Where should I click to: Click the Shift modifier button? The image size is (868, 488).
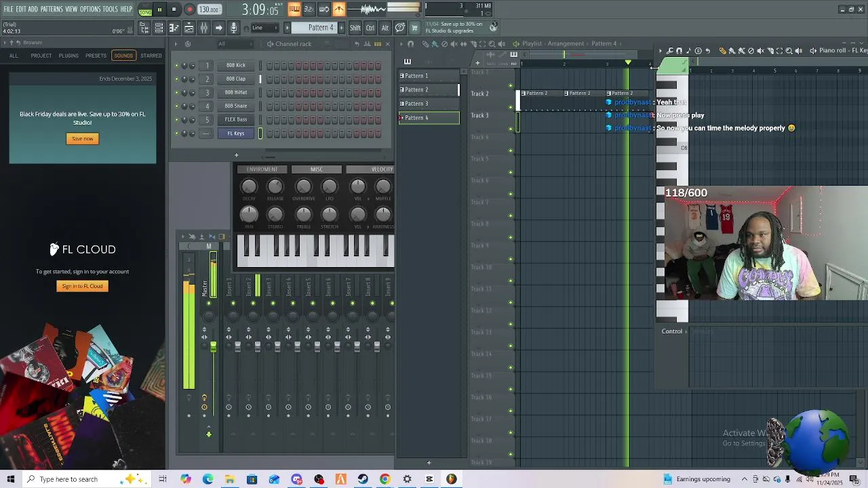pyautogui.click(x=355, y=28)
